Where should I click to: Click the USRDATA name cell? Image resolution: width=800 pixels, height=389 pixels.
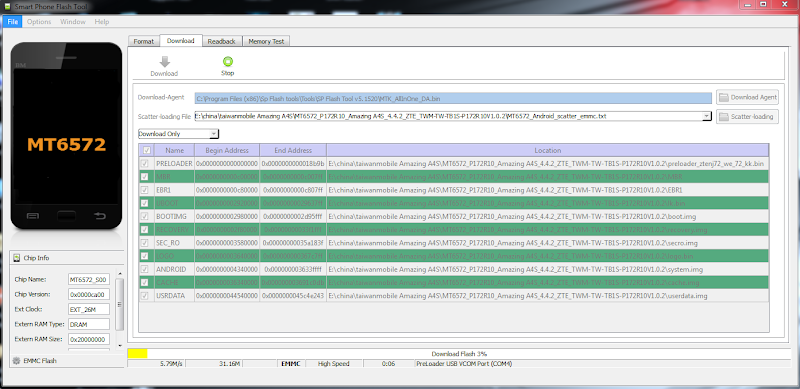pos(174,296)
